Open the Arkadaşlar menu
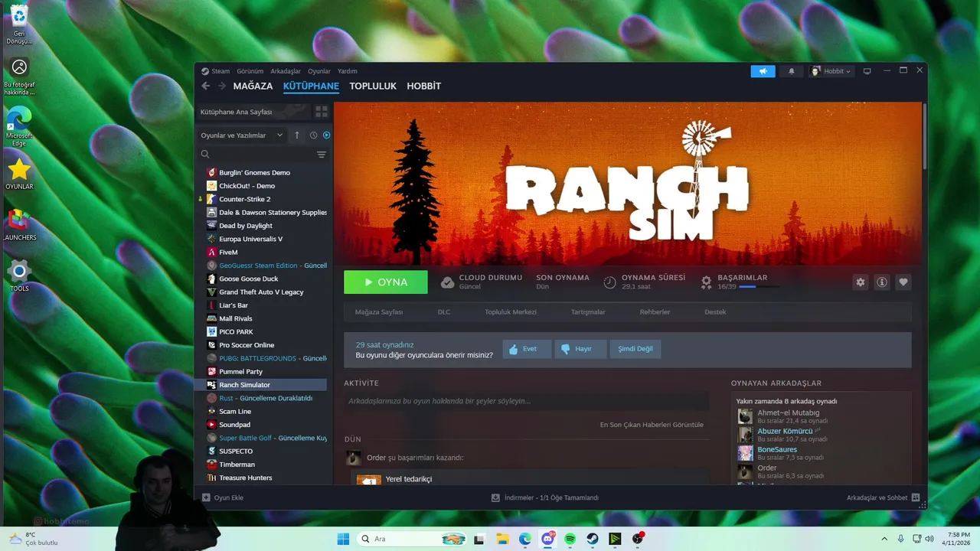980x551 pixels. coord(286,71)
